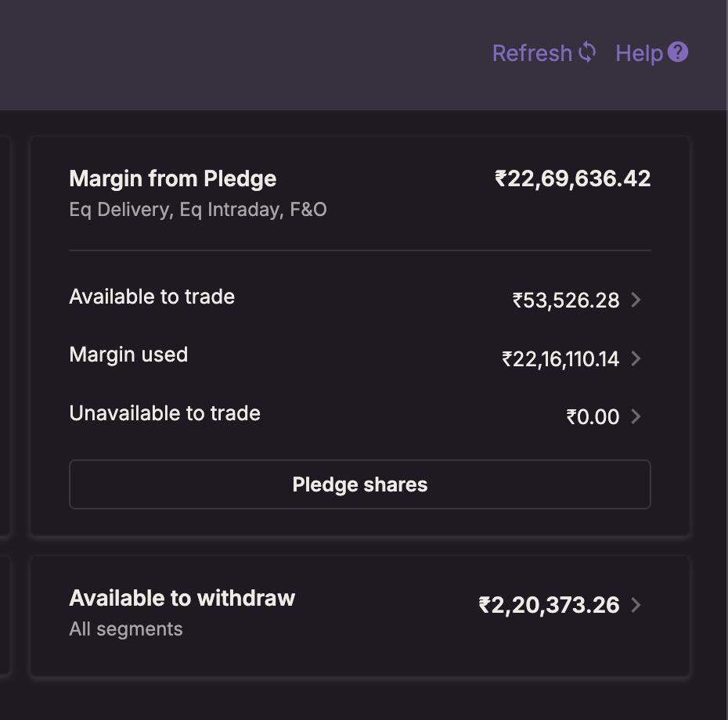Click the Margin from Pledge heading
The height and width of the screenshot is (720, 728).
pyautogui.click(x=172, y=178)
